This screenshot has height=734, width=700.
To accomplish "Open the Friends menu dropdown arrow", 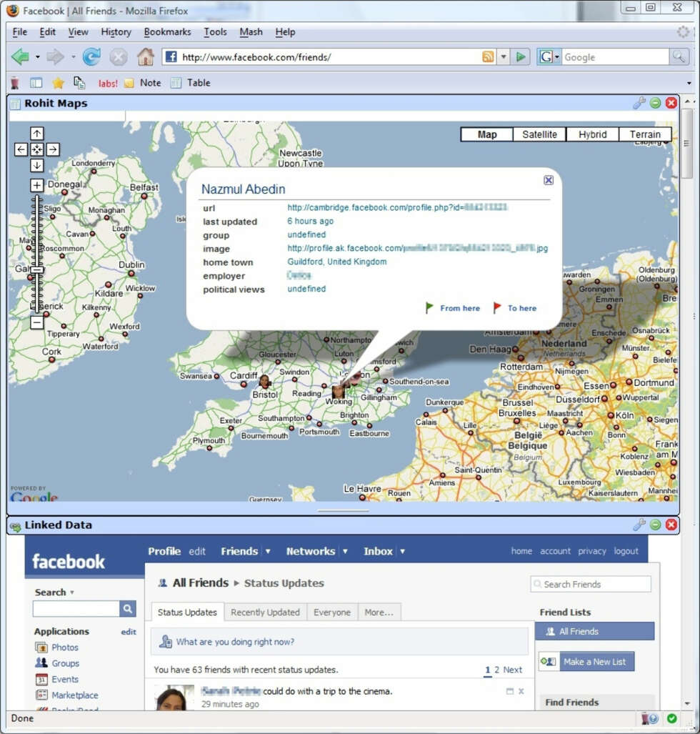I will [268, 552].
